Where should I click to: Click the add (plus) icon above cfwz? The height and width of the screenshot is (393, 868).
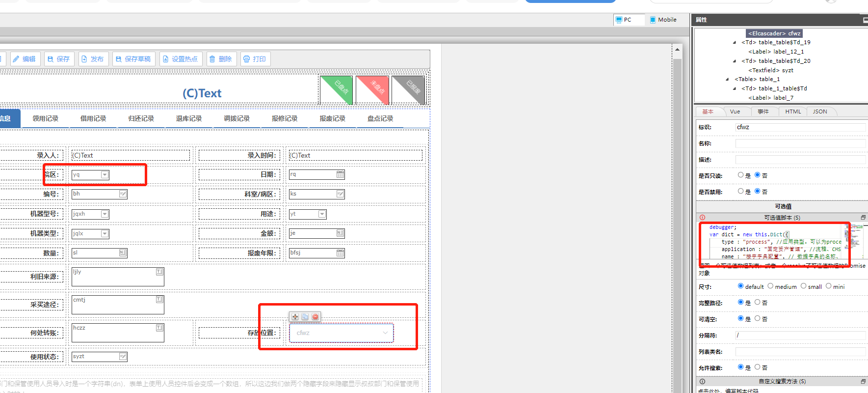[295, 317]
